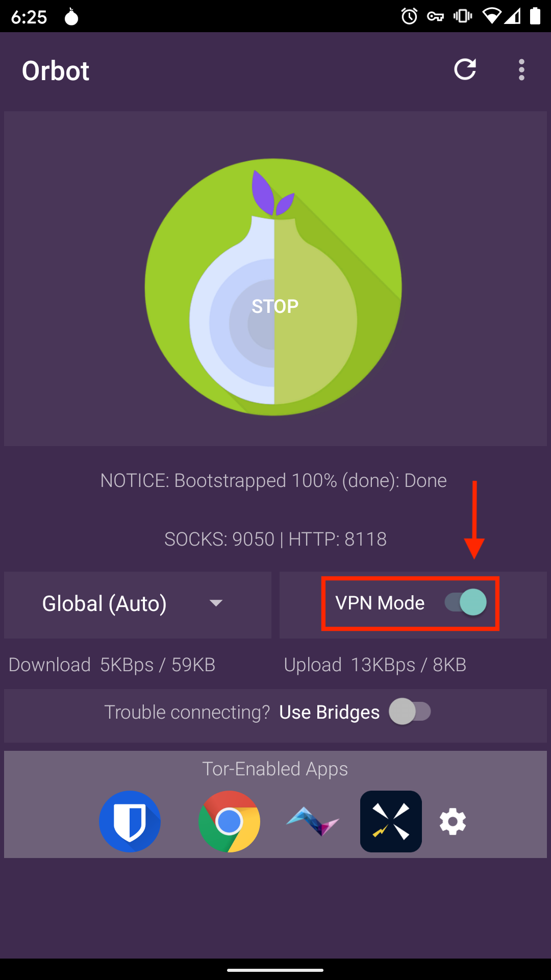Enable the Use Bridges switch

[410, 712]
